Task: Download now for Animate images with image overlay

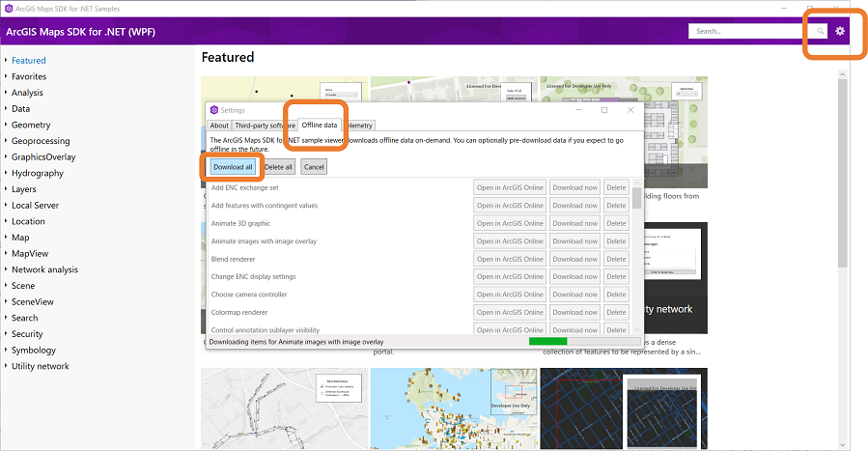Action: (x=574, y=241)
